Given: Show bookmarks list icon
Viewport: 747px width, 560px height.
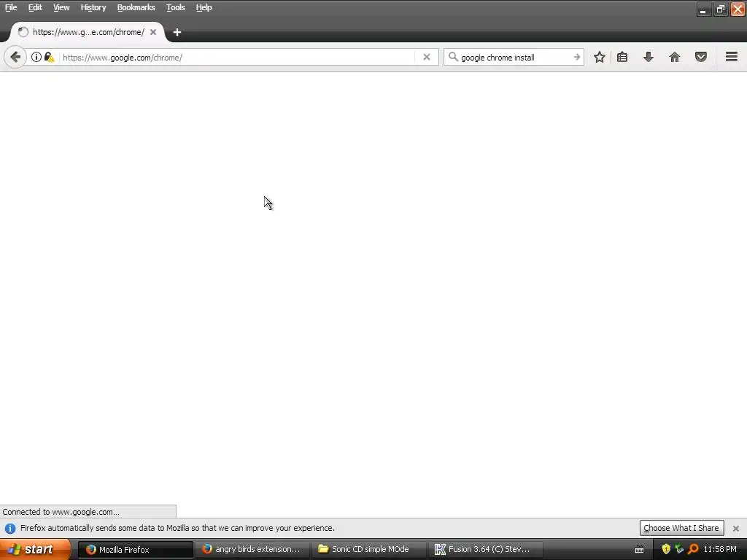Looking at the screenshot, I should coord(622,57).
